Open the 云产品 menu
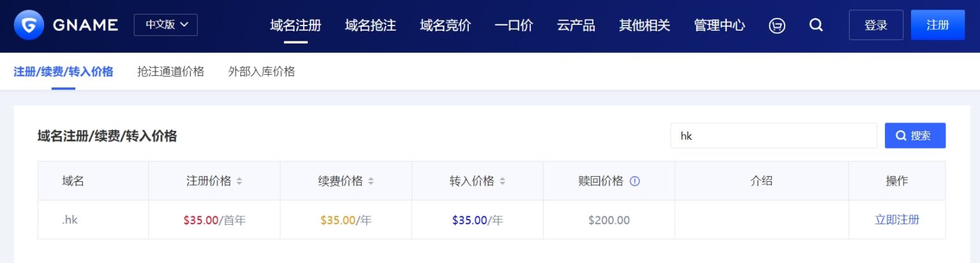Screen dimensions: 980x263 (x=575, y=26)
